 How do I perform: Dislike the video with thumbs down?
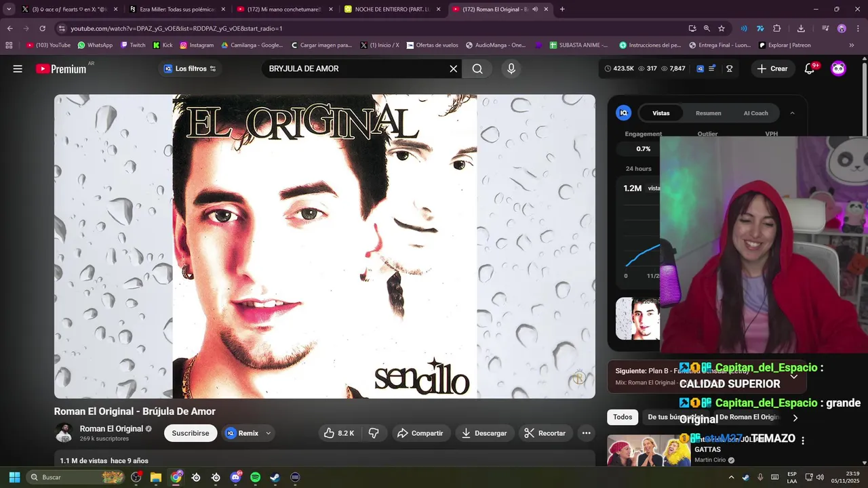[374, 433]
